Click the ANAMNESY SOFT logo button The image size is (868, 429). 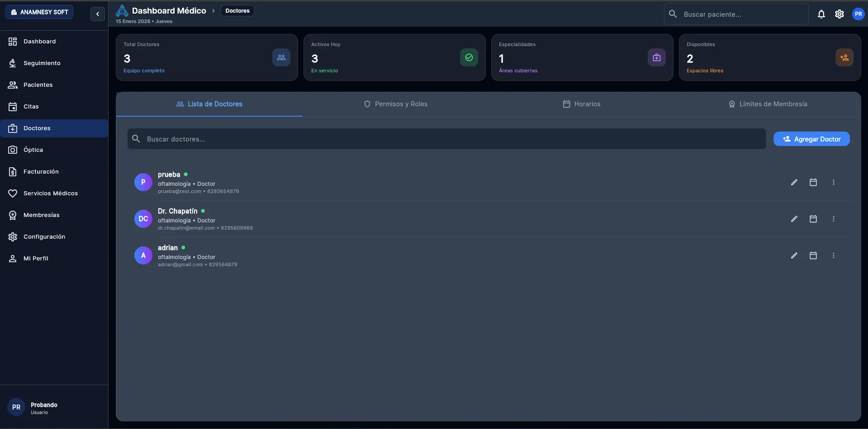tap(39, 12)
